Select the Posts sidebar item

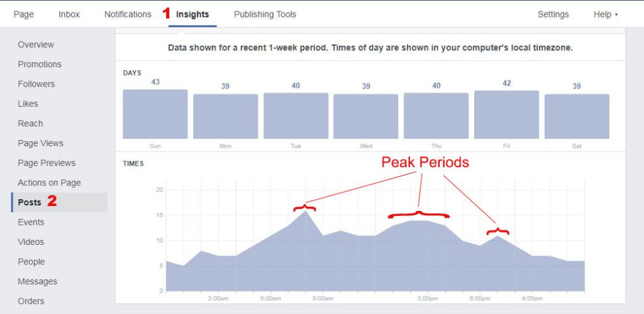click(x=59, y=202)
